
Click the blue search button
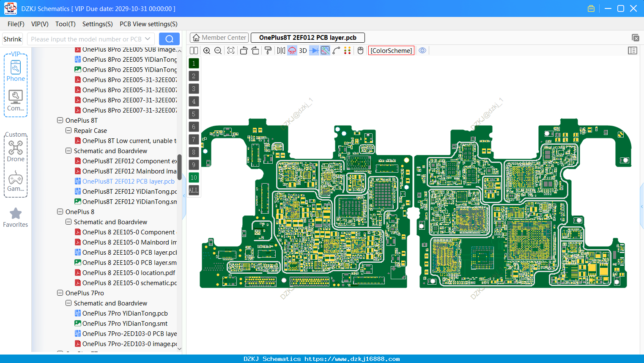pos(169,39)
